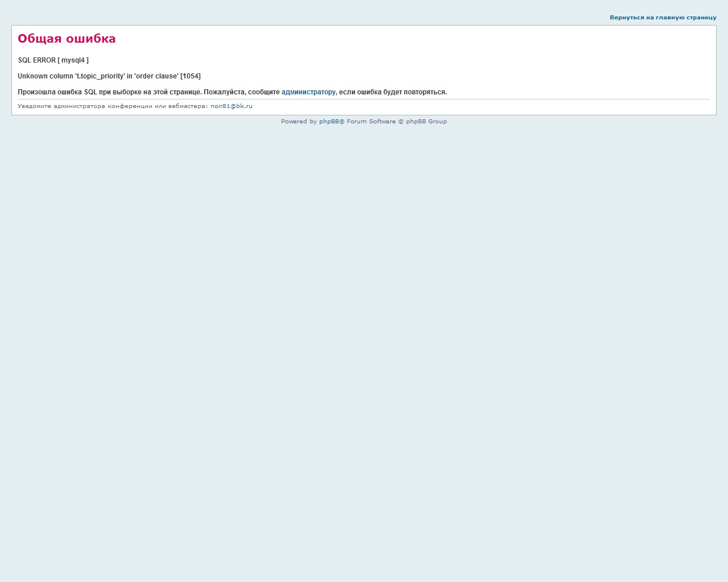Click 'Forum Software' footer text
This screenshot has width=728, height=582.
tap(371, 122)
